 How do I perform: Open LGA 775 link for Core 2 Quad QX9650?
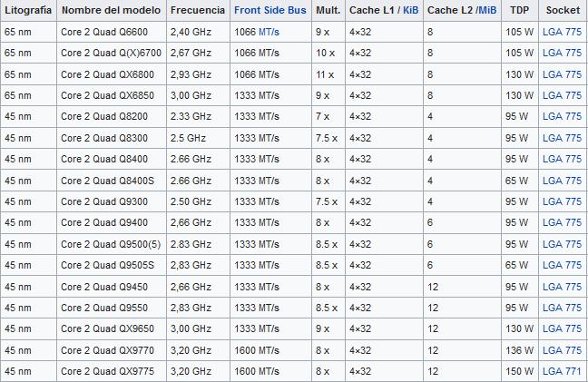click(562, 328)
